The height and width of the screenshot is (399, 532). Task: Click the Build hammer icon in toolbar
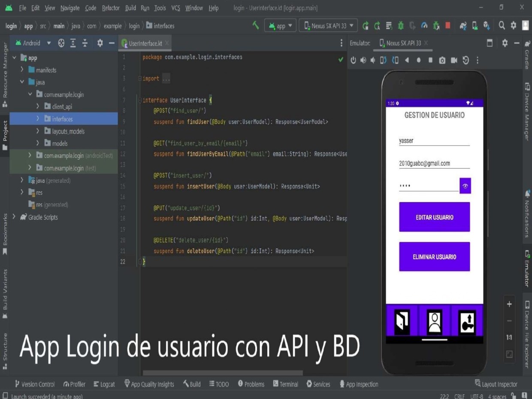[256, 26]
